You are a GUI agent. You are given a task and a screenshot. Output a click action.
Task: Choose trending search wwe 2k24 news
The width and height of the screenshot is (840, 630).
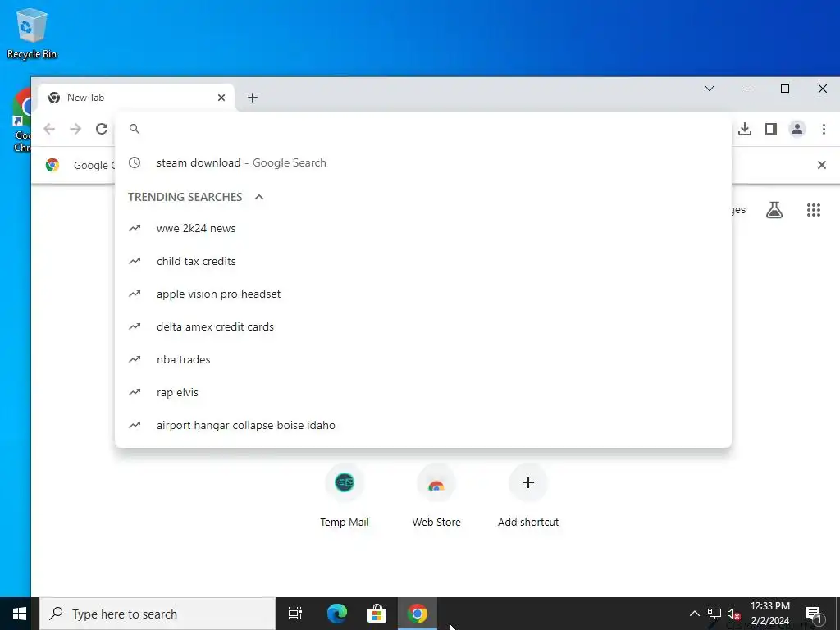tap(423, 228)
